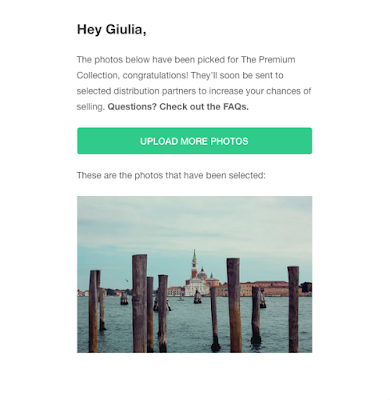Click the rightmost wooden pole in the photo
Image resolution: width=390 pixels, height=400 pixels.
pos(293,309)
